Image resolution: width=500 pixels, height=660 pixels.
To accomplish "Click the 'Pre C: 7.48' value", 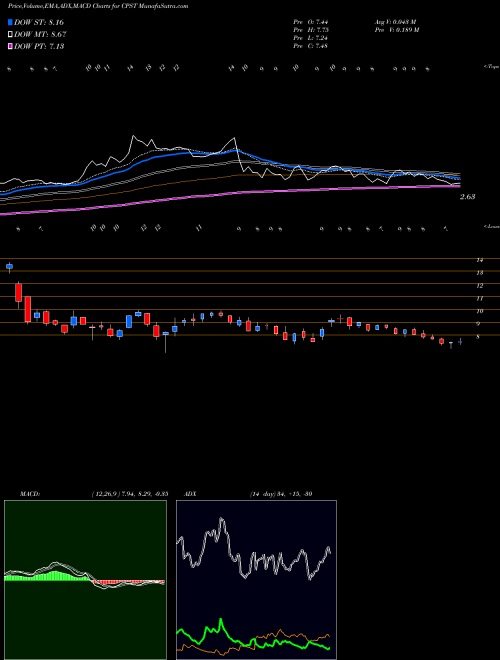I will 311,46.
